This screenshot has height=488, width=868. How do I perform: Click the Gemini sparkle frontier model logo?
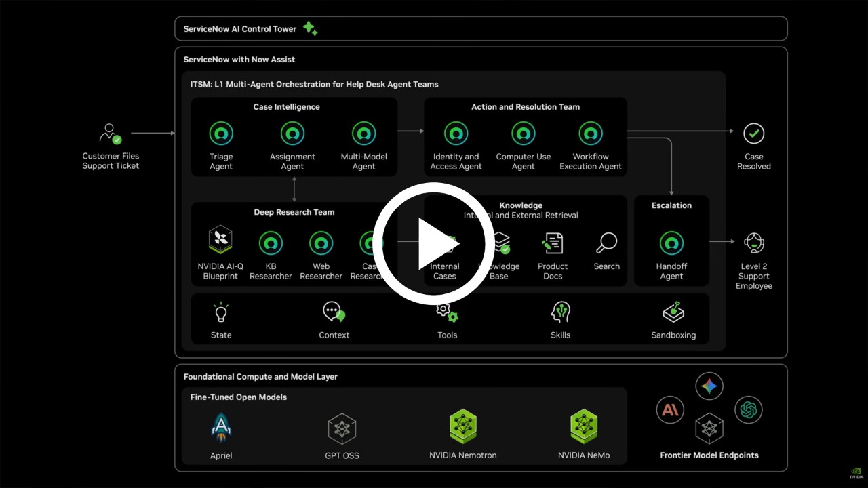(709, 386)
